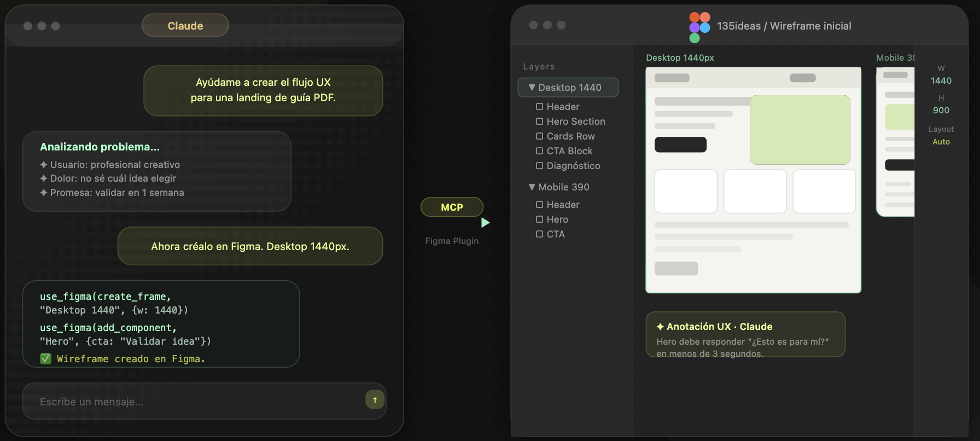Screen dimensions: 980x441
Task: Toggle the frame icon of CTA Block layer
Action: click(x=540, y=151)
